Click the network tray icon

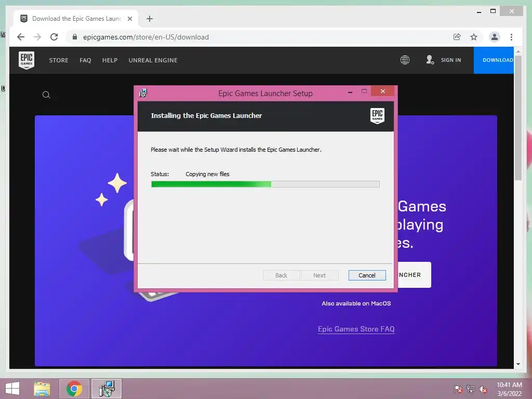(x=471, y=389)
